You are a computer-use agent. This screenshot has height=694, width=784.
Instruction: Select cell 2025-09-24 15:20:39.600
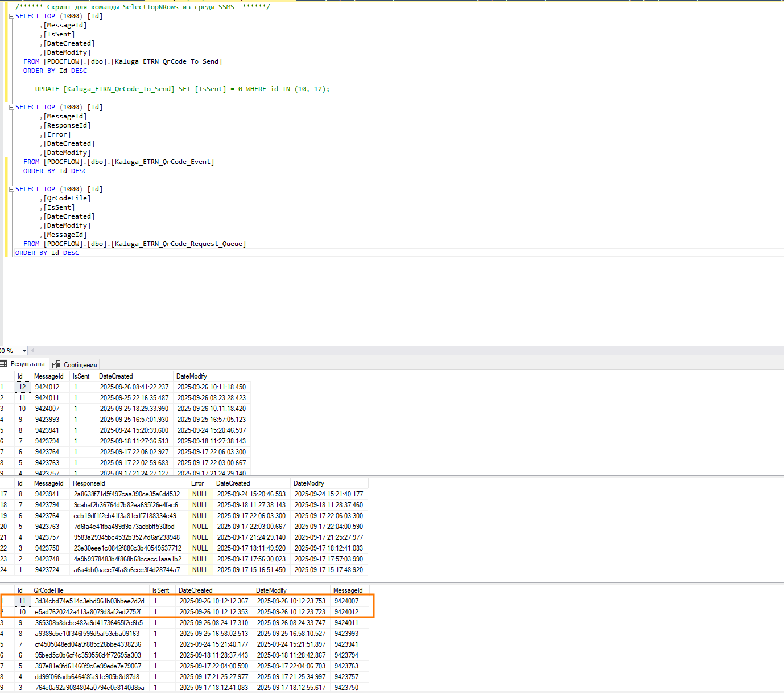(x=134, y=430)
